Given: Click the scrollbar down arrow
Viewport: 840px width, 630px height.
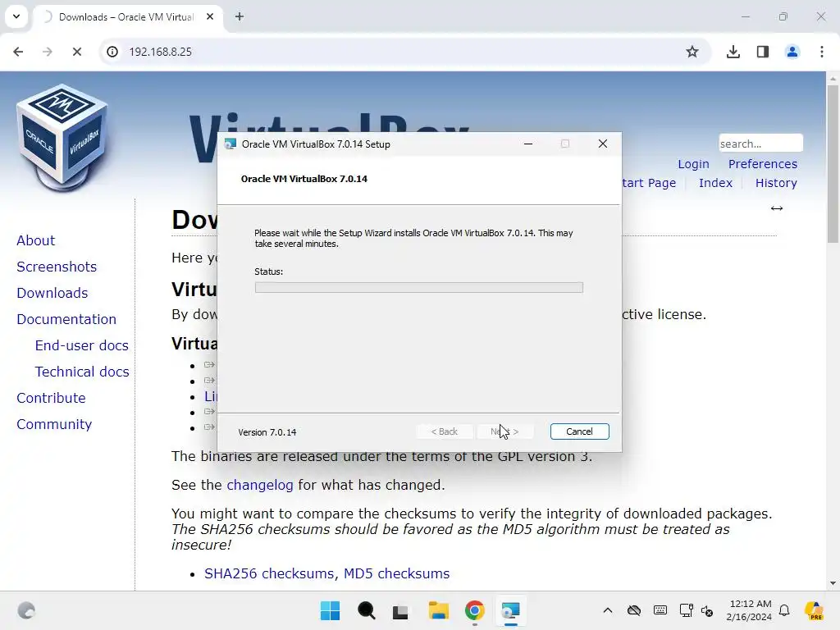Looking at the screenshot, I should (x=833, y=583).
